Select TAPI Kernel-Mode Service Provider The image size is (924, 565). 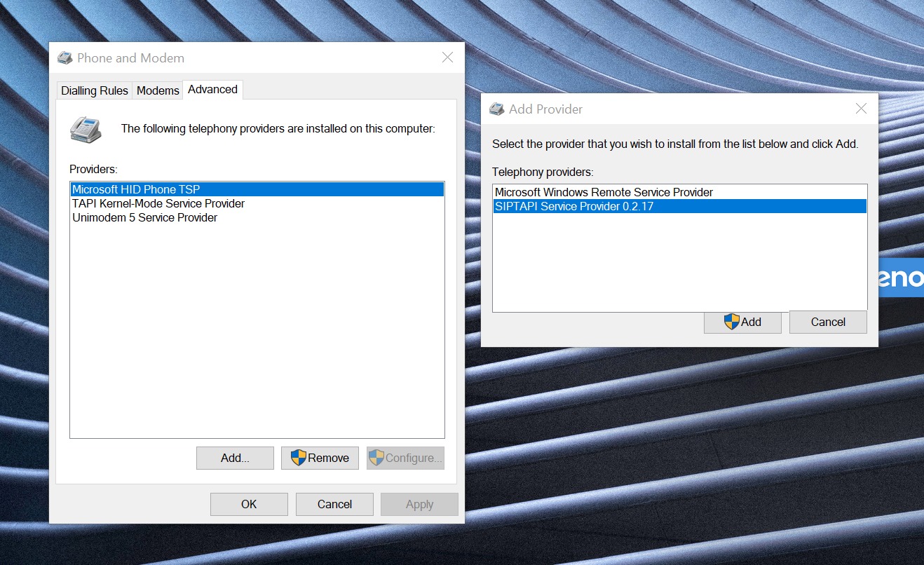tap(257, 203)
